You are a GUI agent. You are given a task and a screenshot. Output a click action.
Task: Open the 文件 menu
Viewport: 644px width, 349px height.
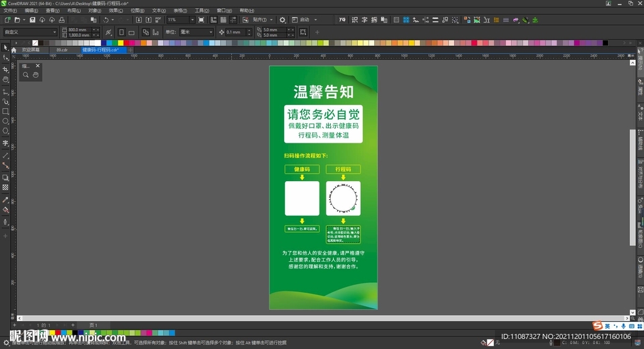10,11
